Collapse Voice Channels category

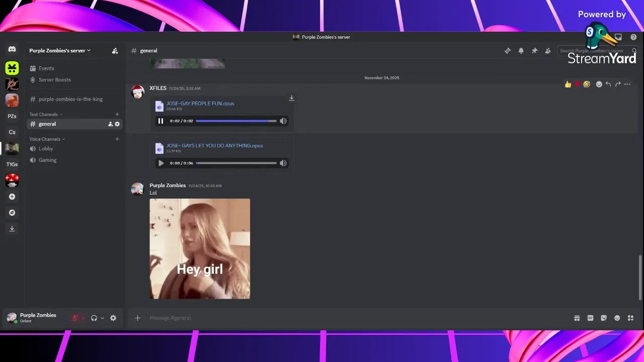tap(47, 139)
